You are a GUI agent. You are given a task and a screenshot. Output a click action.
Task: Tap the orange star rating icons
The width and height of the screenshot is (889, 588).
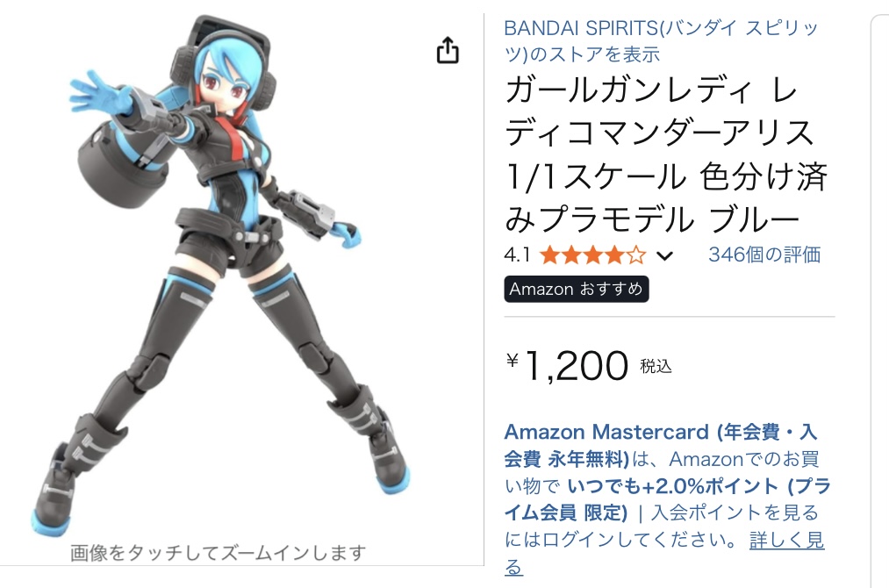[x=592, y=255]
